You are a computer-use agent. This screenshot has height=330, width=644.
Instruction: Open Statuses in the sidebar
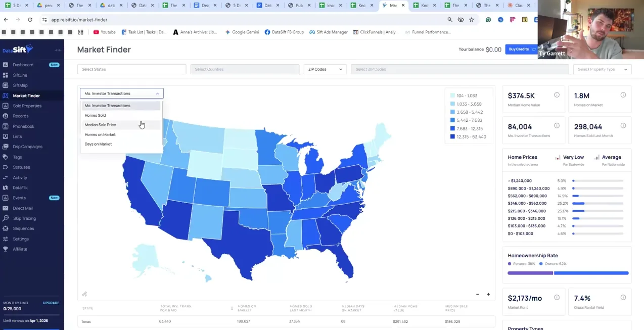[x=22, y=167]
